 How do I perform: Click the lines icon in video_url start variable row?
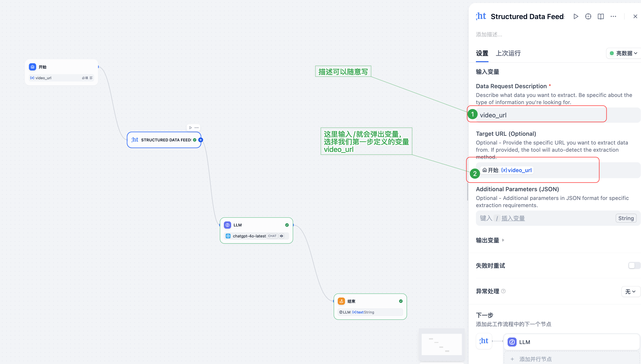pos(91,78)
